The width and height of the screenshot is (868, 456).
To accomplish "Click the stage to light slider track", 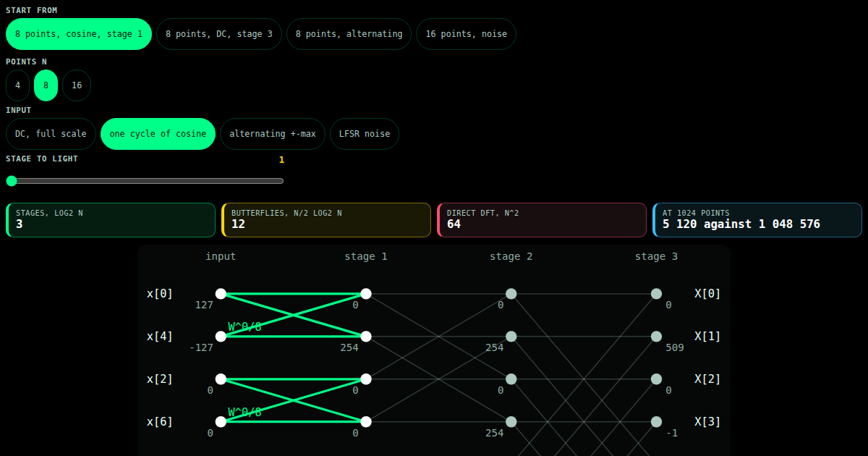I will click(145, 181).
